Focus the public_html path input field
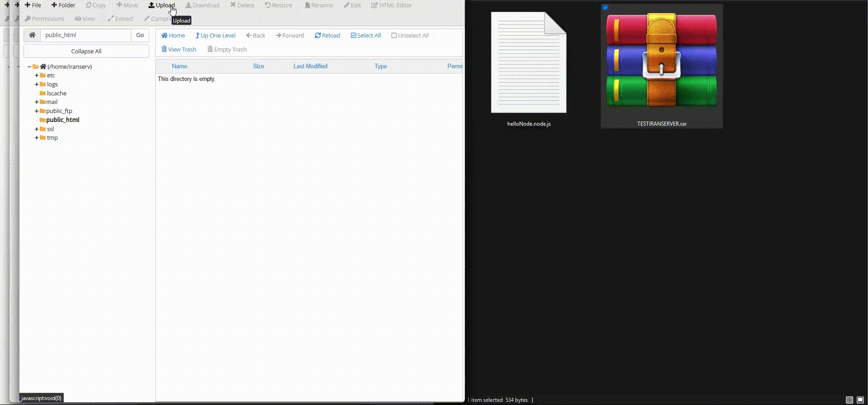This screenshot has height=405, width=868. 86,35
